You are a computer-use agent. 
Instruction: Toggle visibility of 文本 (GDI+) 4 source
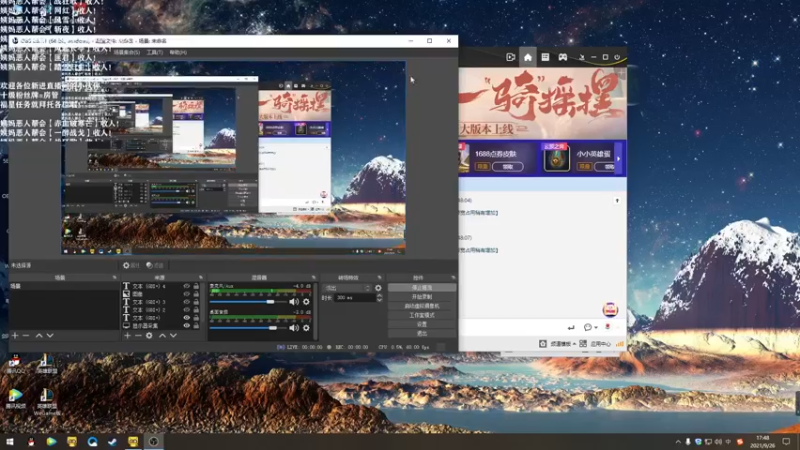(186, 286)
